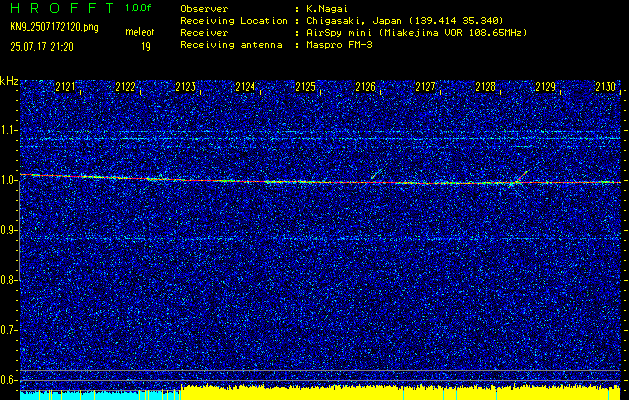Click version label 1.00f
Viewport: 629px width, 400px height.
pyautogui.click(x=138, y=8)
